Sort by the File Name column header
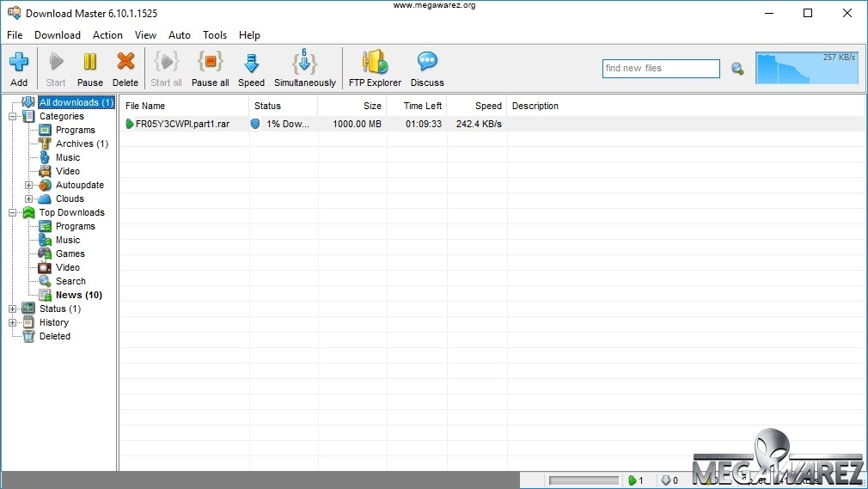The height and width of the screenshot is (489, 868). (x=184, y=106)
